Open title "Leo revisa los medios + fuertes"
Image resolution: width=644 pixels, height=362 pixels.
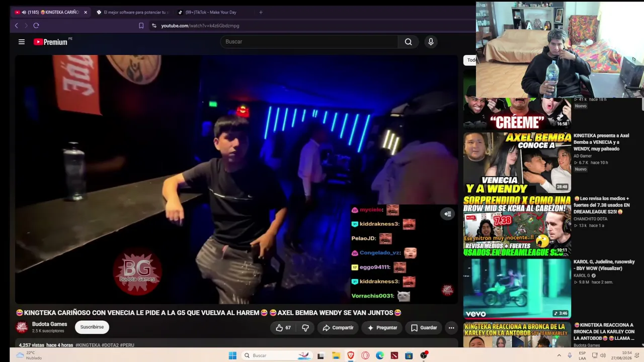602,205
